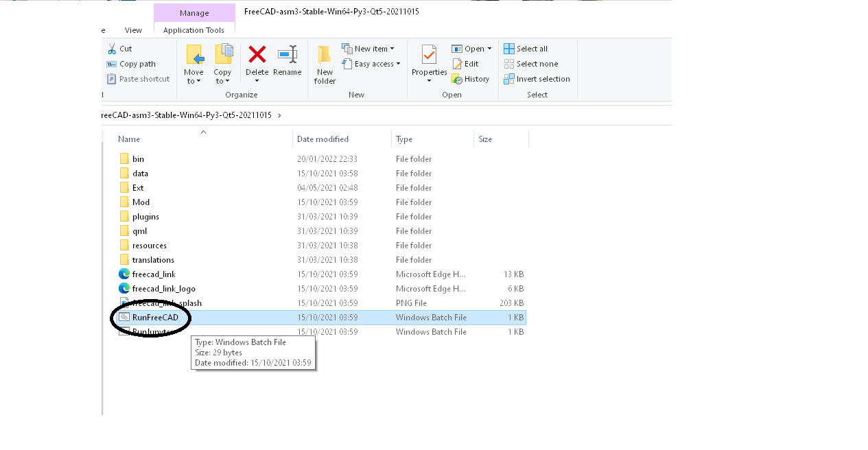868x450 pixels.
Task: Expand the Open dropdown arrow
Action: coord(489,49)
